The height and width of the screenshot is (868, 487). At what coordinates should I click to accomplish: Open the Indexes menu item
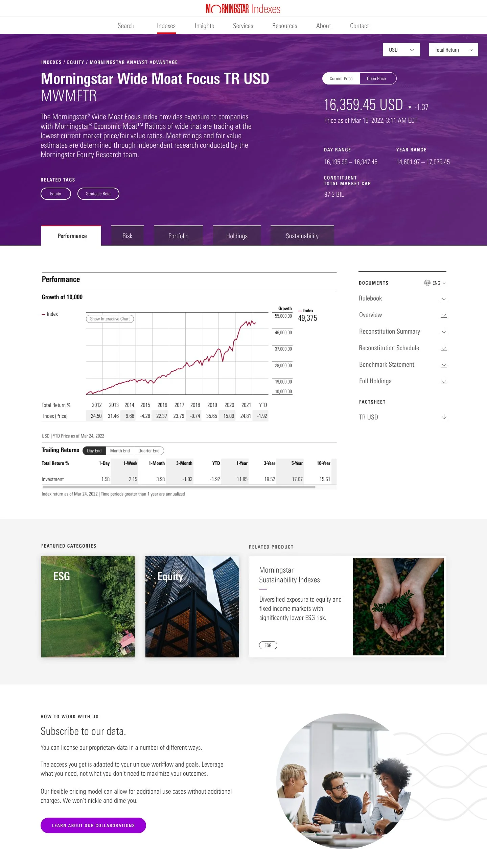pyautogui.click(x=166, y=26)
